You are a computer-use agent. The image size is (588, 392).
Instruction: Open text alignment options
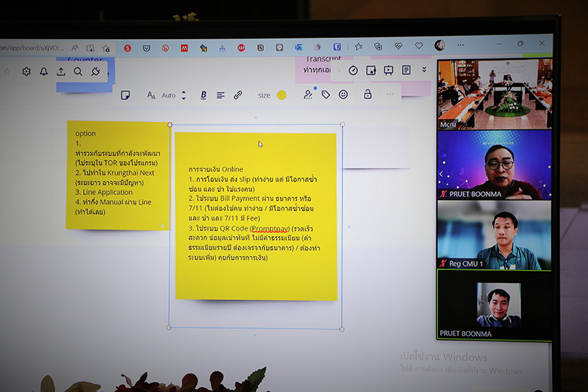[x=220, y=96]
